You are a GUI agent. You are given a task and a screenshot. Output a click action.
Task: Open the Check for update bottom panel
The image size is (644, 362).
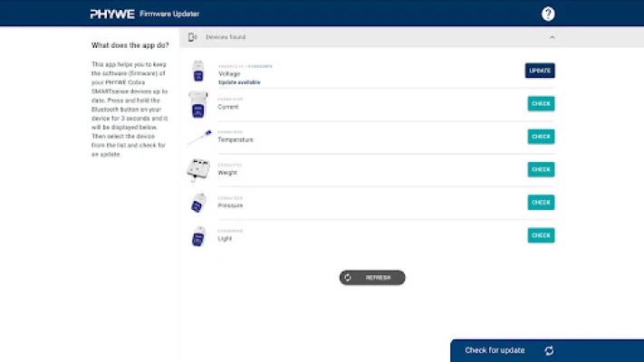point(495,351)
